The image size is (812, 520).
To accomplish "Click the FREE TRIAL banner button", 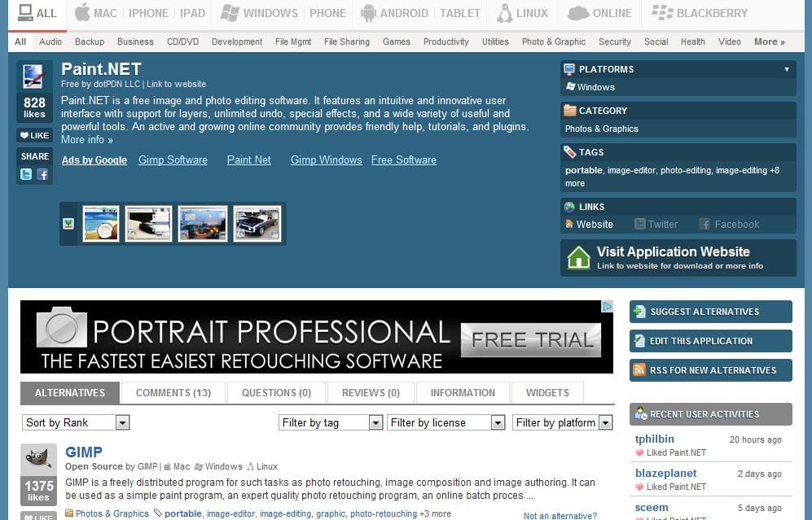I will pos(531,340).
